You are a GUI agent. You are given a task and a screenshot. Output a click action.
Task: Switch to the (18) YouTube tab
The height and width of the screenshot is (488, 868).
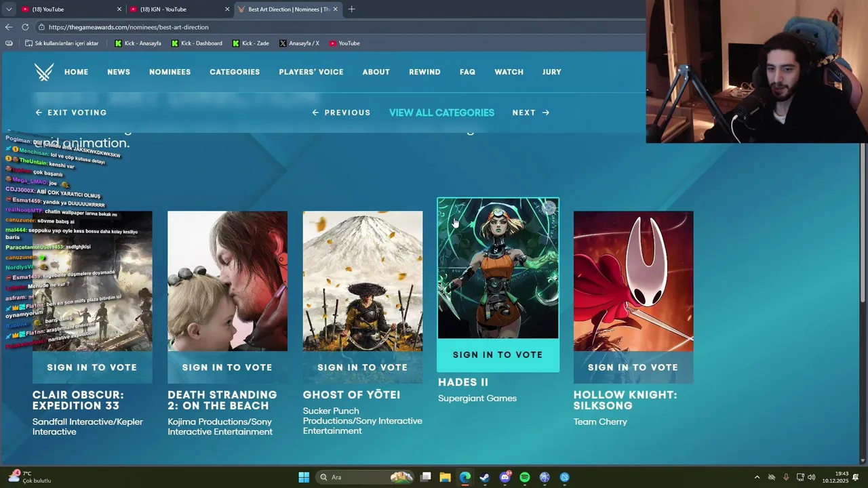pyautogui.click(x=71, y=9)
